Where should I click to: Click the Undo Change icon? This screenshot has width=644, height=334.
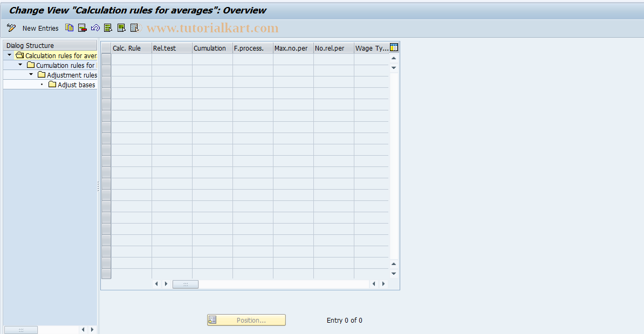(95, 28)
